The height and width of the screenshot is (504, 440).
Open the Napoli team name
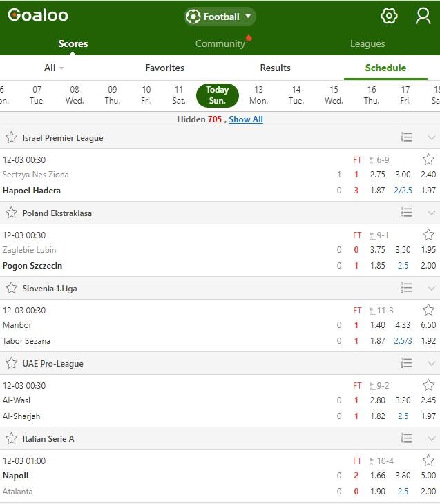15,476
